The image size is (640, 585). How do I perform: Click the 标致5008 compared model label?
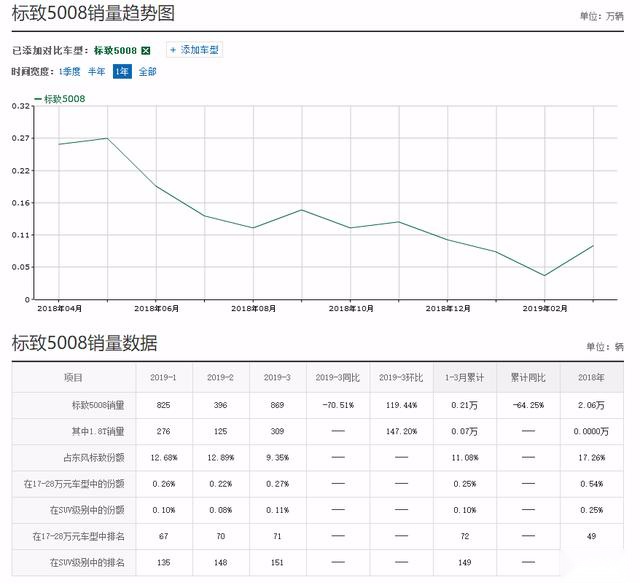point(115,51)
